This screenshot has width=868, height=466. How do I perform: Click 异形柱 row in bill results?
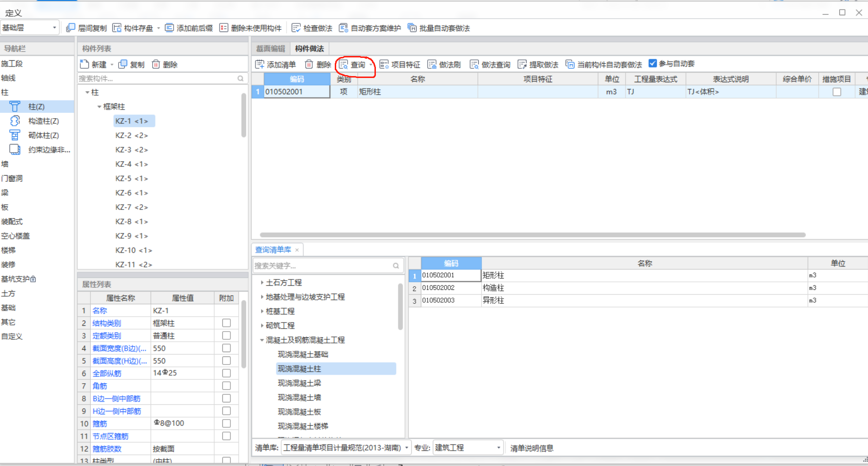638,300
